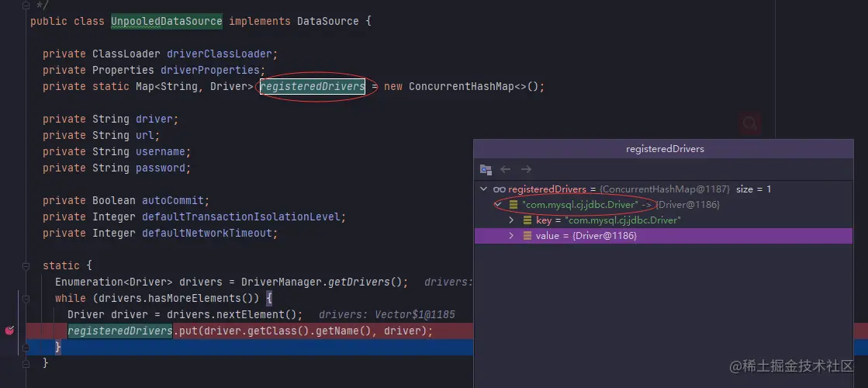
Task: Click the url field
Action: pyautogui.click(x=145, y=136)
